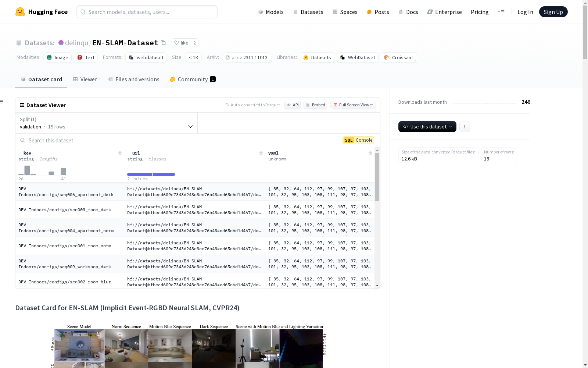Viewport: 588px width, 368px height.
Task: Open the navigation overflow menu icon
Action: [501, 12]
